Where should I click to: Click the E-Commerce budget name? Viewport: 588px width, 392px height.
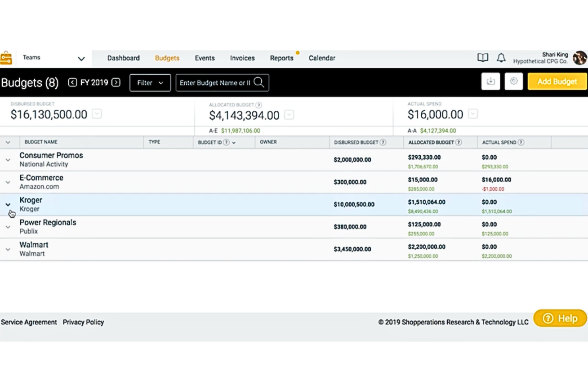point(41,178)
